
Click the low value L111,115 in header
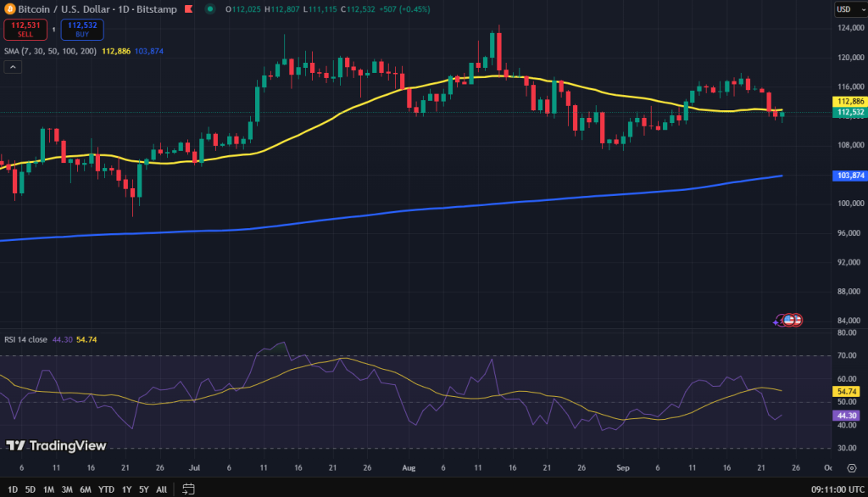pos(320,8)
